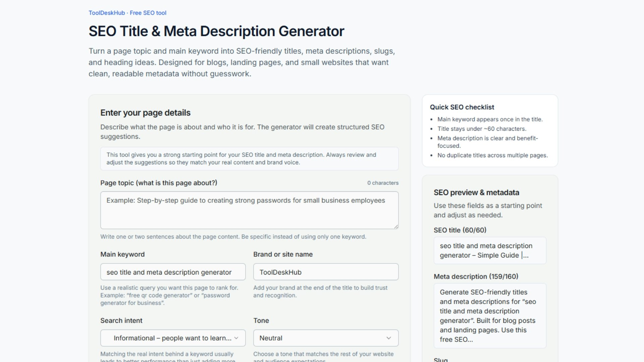
Task: Select the Main keyword input field
Action: point(173,272)
